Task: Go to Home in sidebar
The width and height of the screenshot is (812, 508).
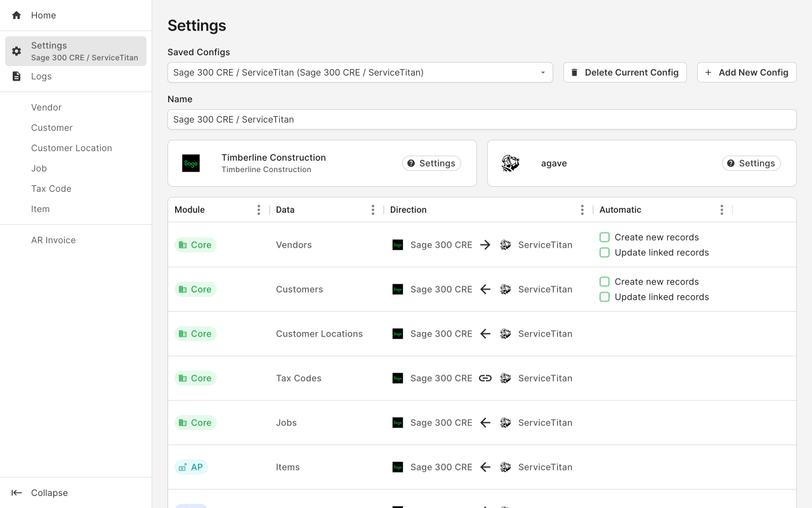Action: (x=76, y=15)
